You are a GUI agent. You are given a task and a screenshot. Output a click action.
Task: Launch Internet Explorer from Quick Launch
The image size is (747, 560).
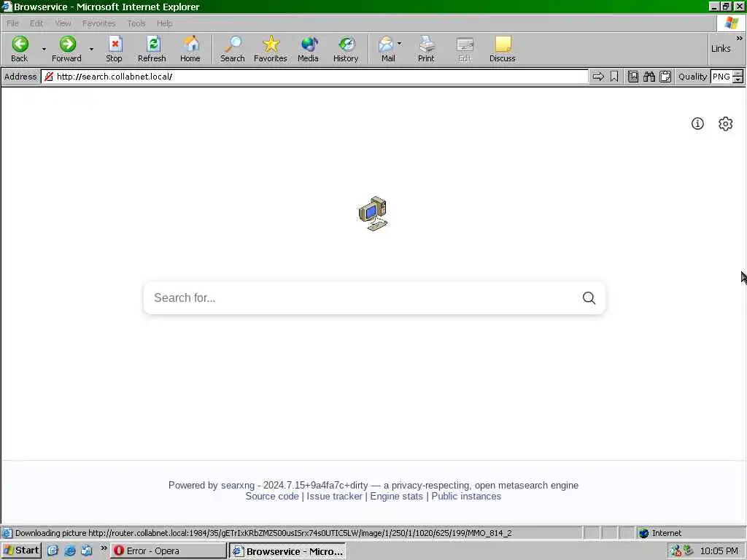(x=69, y=551)
